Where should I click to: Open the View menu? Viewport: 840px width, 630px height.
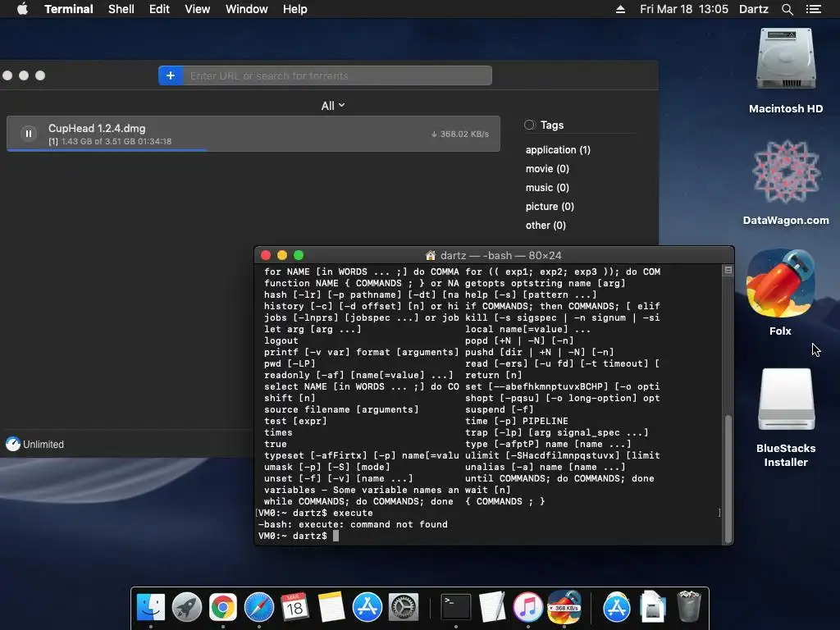197,9
